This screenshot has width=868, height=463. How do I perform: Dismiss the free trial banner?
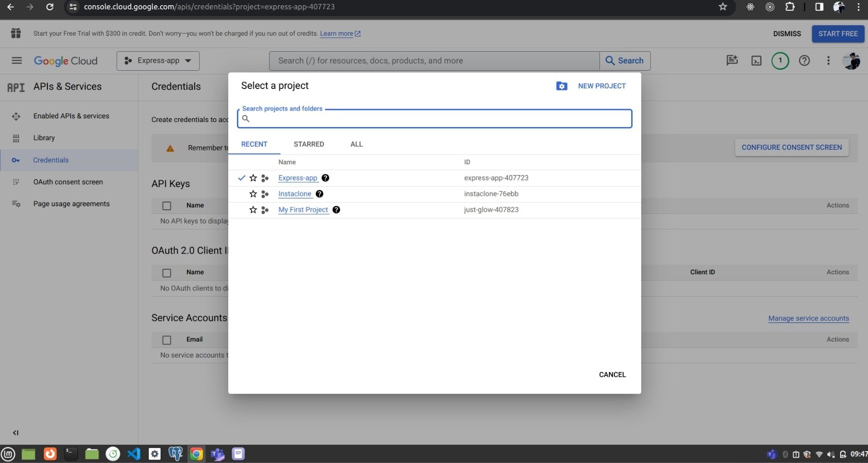pyautogui.click(x=787, y=34)
